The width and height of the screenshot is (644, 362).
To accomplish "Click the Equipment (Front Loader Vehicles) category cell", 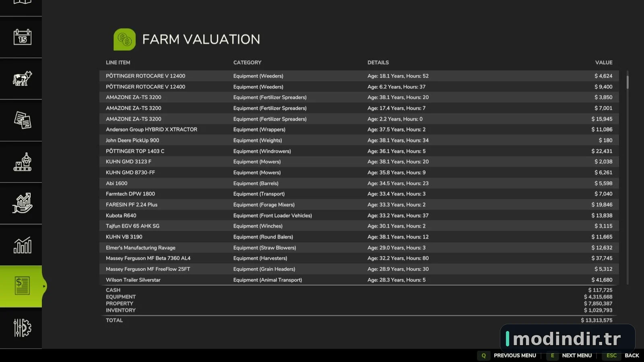I will tap(272, 216).
